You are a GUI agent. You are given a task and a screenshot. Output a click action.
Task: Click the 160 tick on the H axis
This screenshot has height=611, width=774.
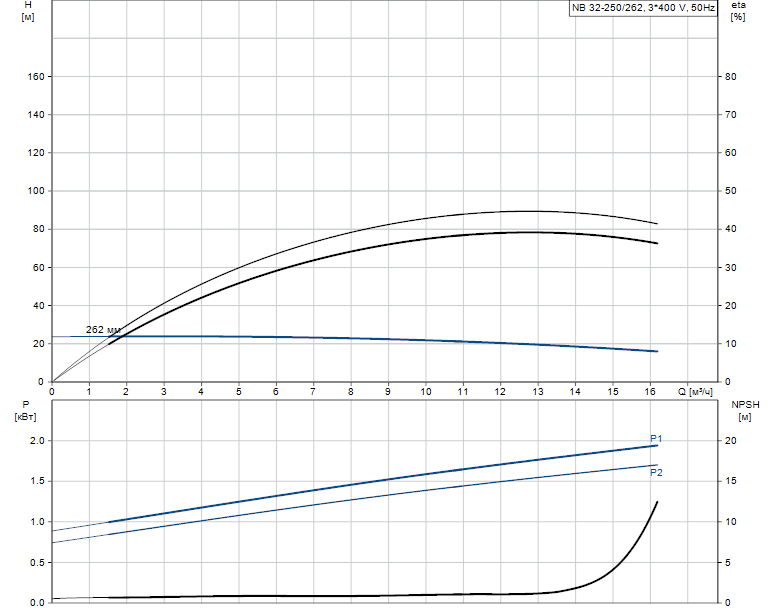tap(35, 77)
